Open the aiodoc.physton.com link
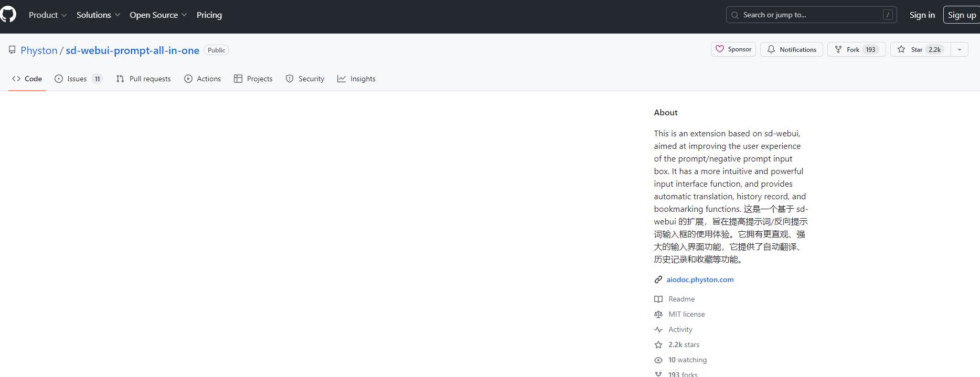 (x=700, y=279)
